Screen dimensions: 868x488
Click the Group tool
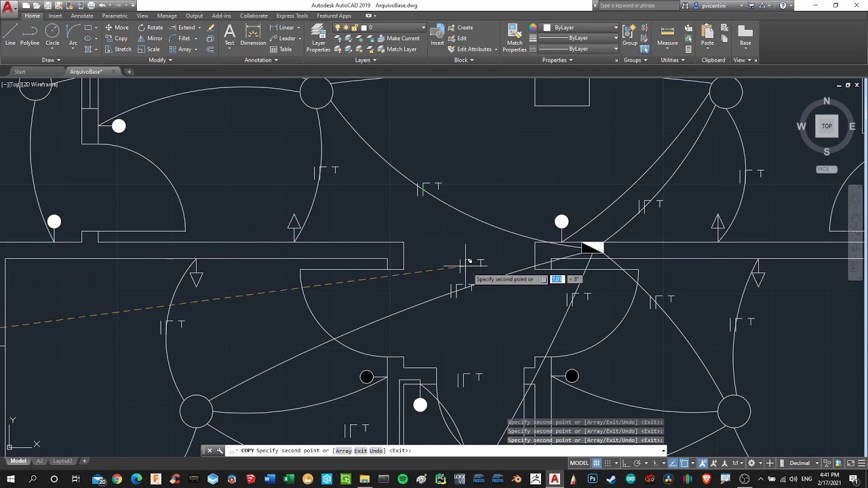click(630, 35)
